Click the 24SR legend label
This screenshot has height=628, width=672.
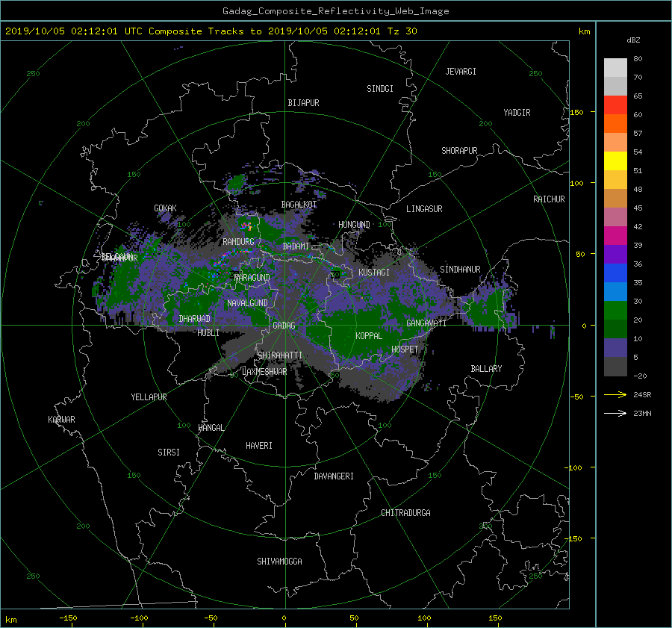point(642,395)
